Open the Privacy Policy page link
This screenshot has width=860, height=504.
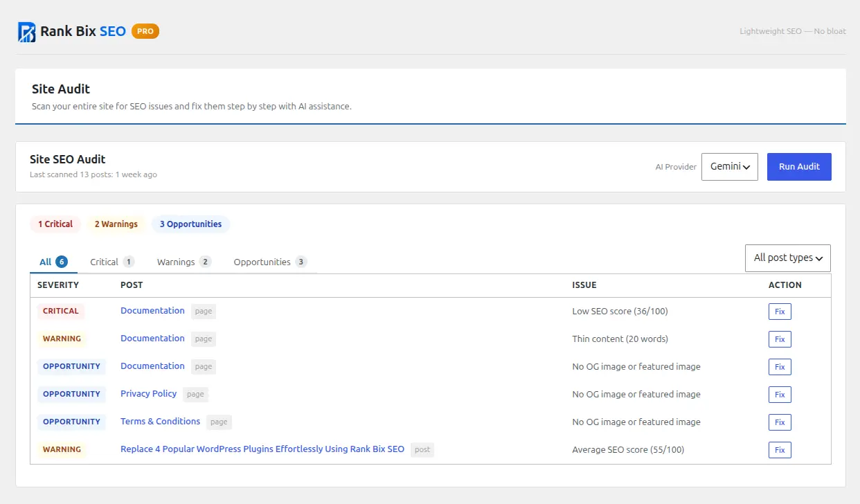pyautogui.click(x=149, y=394)
